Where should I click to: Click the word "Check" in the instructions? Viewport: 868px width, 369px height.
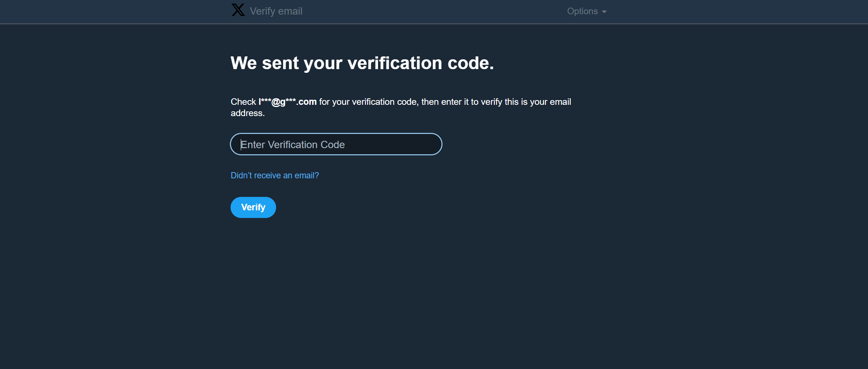pyautogui.click(x=243, y=102)
